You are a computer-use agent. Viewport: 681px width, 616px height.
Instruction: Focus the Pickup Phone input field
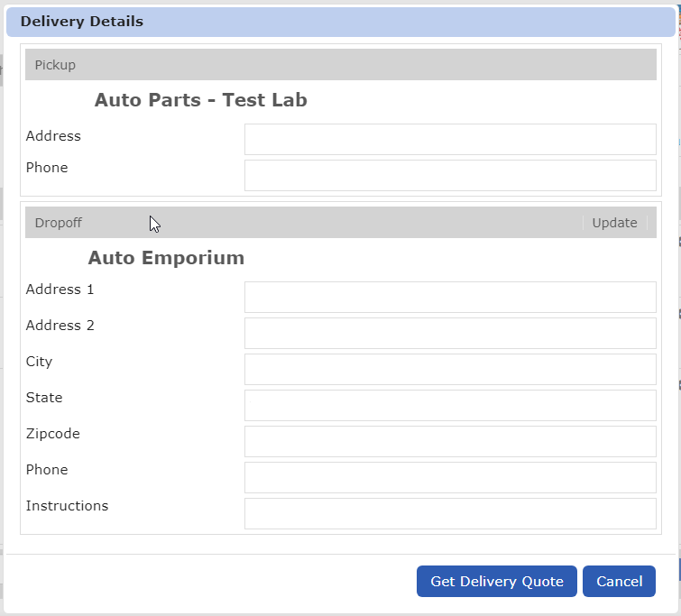(x=450, y=176)
